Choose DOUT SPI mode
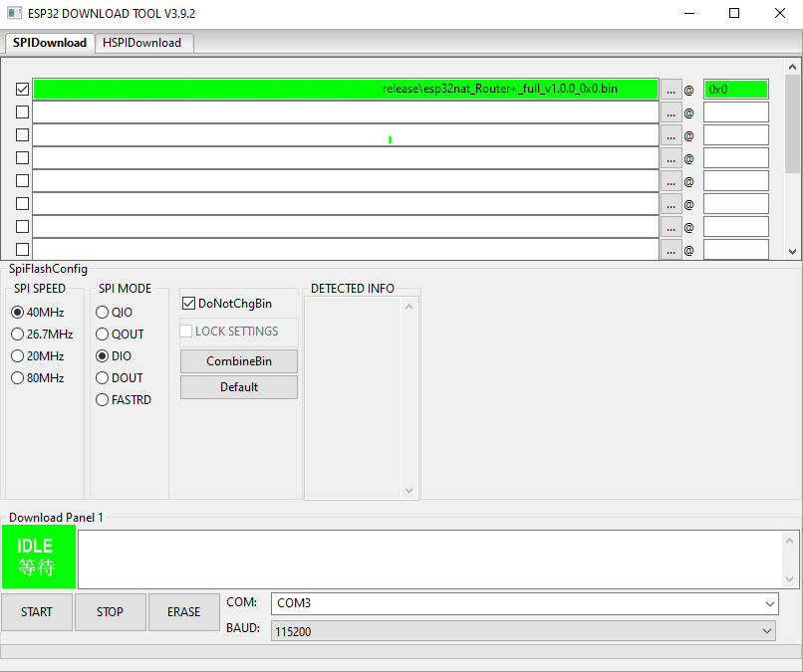The height and width of the screenshot is (672, 803). 120,378
